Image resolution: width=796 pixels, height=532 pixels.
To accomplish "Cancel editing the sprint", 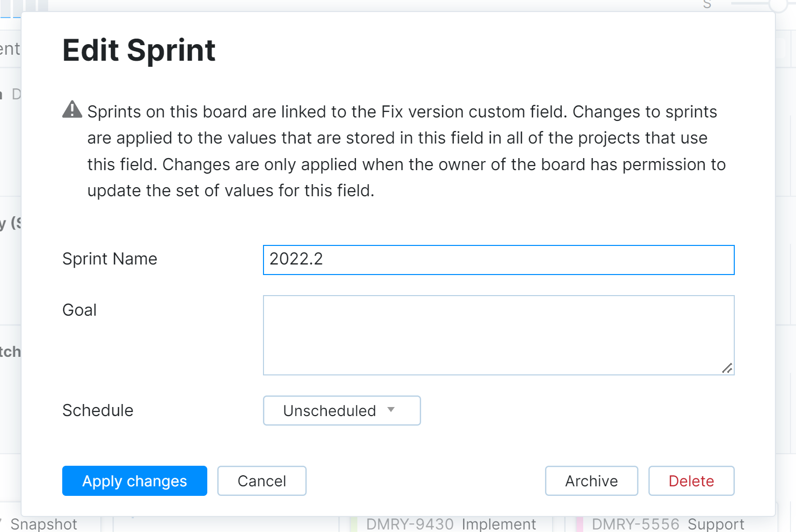I will pos(261,481).
